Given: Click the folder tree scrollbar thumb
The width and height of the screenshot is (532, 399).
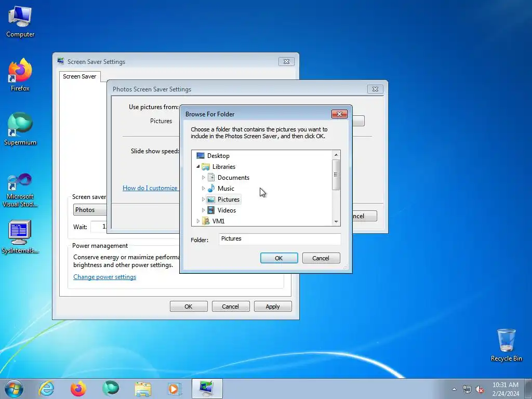Looking at the screenshot, I should click(x=336, y=175).
